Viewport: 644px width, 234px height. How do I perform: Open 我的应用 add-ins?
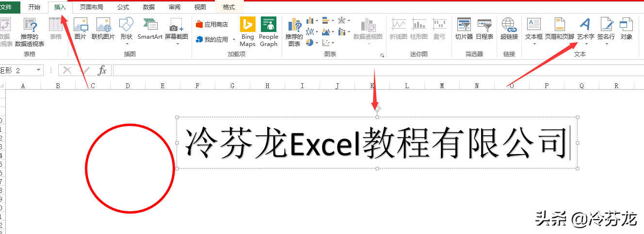(212, 40)
